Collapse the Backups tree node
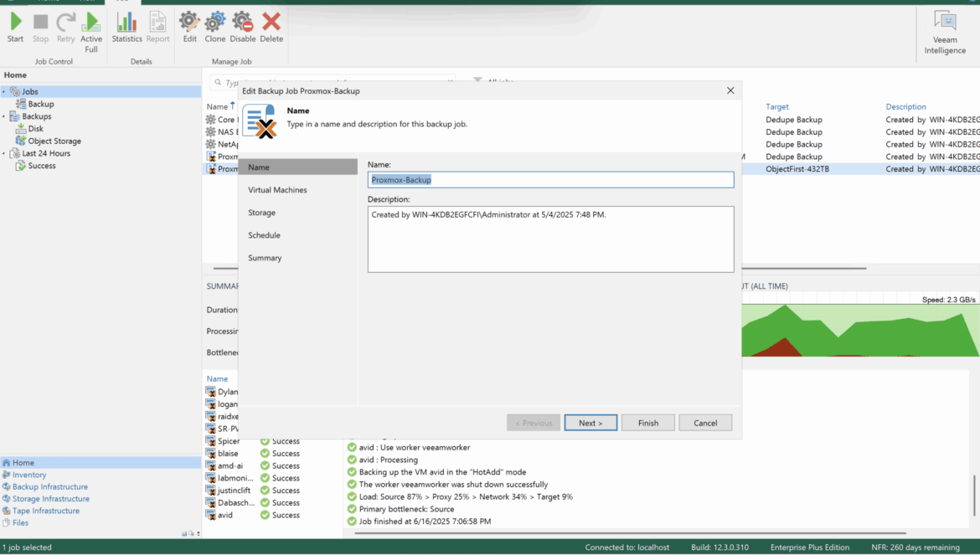The width and height of the screenshot is (980, 555). [3, 116]
